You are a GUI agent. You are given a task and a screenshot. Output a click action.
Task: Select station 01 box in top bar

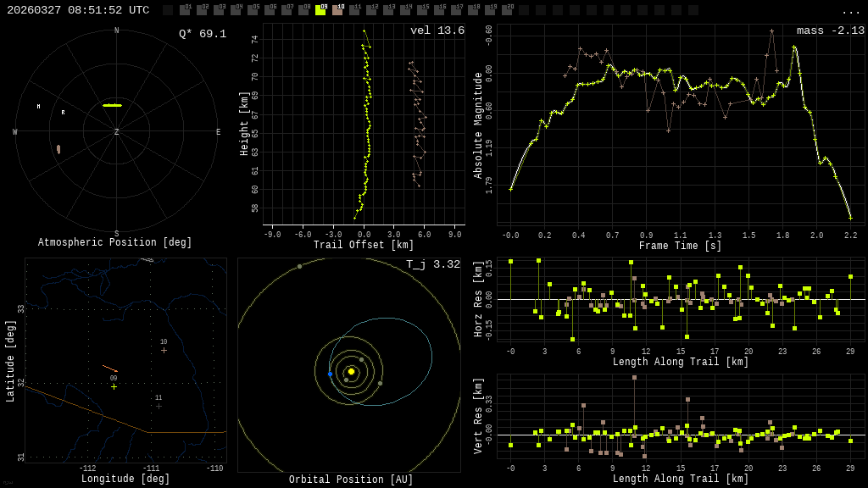click(185, 10)
